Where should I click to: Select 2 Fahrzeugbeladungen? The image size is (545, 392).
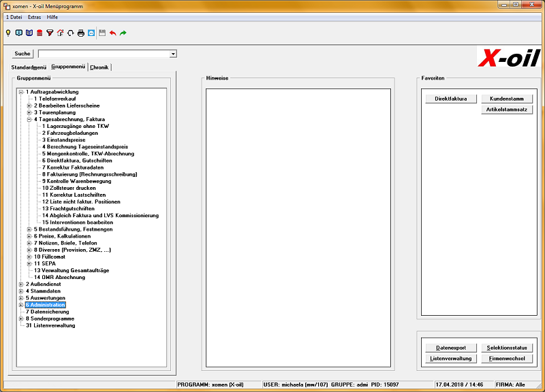tap(70, 133)
